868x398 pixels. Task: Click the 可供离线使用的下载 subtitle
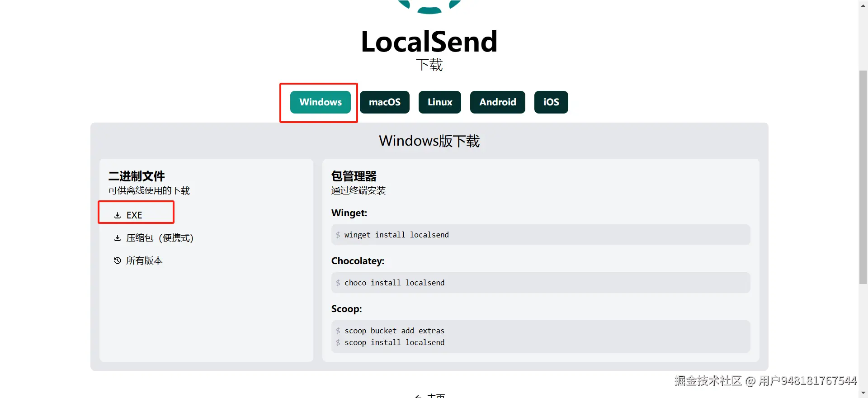(149, 190)
